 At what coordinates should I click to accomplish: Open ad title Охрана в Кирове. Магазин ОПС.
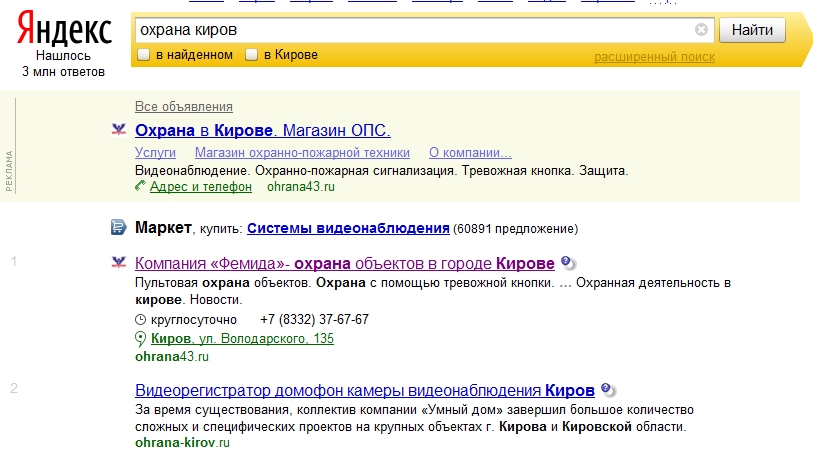[263, 130]
